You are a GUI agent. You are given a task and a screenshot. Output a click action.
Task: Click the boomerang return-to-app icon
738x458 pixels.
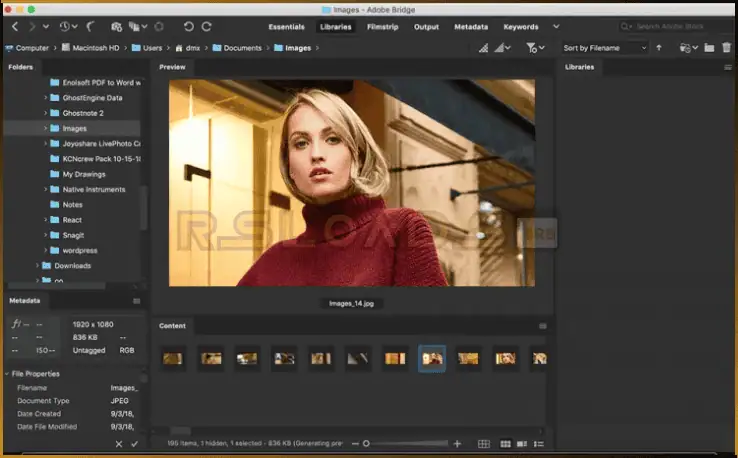click(90, 27)
